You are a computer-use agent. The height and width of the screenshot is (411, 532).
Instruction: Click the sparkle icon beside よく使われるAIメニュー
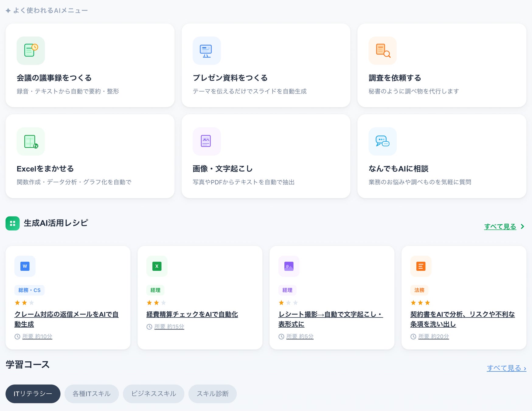[8, 11]
